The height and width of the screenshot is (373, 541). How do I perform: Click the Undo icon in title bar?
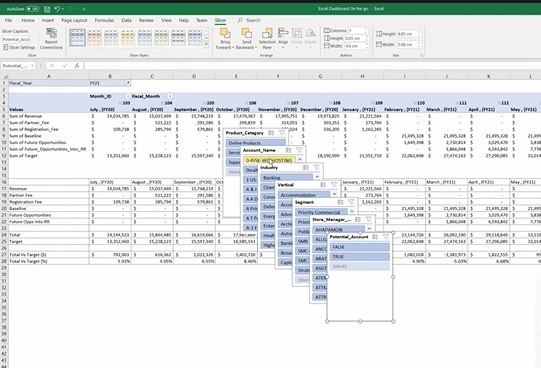click(x=57, y=9)
